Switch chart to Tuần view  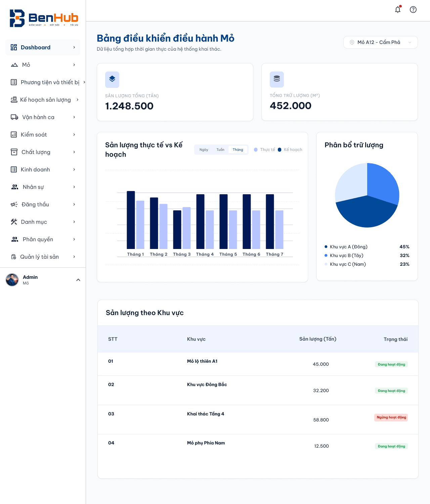(x=220, y=150)
